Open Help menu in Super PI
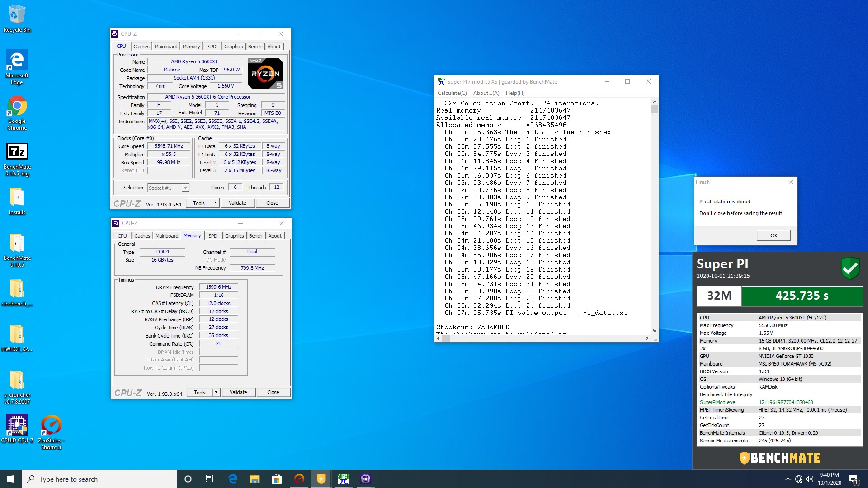This screenshot has width=868, height=488. [x=515, y=93]
